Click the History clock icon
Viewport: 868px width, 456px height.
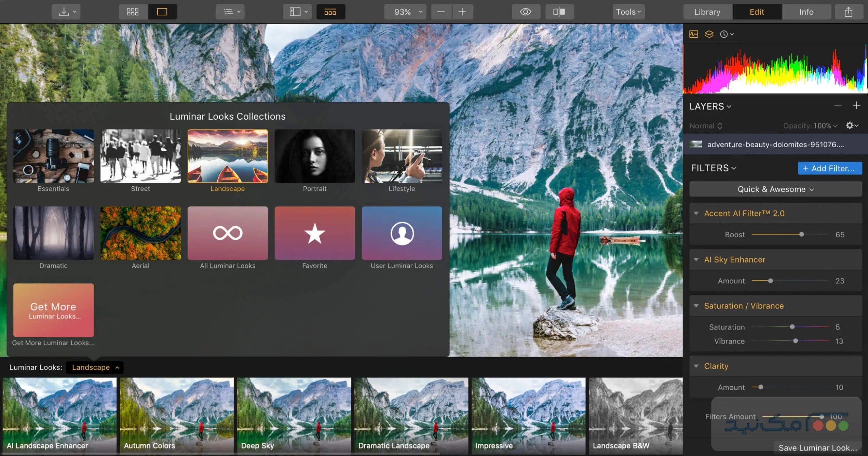coord(724,34)
